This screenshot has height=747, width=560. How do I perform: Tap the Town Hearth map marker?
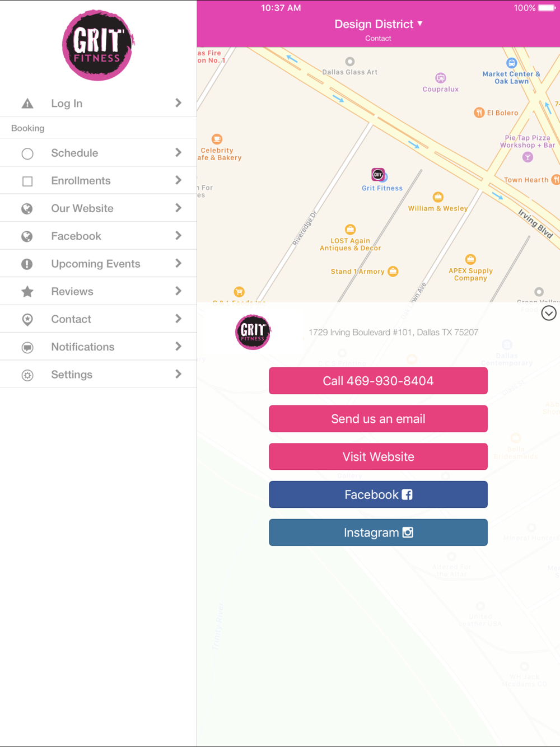556,180
